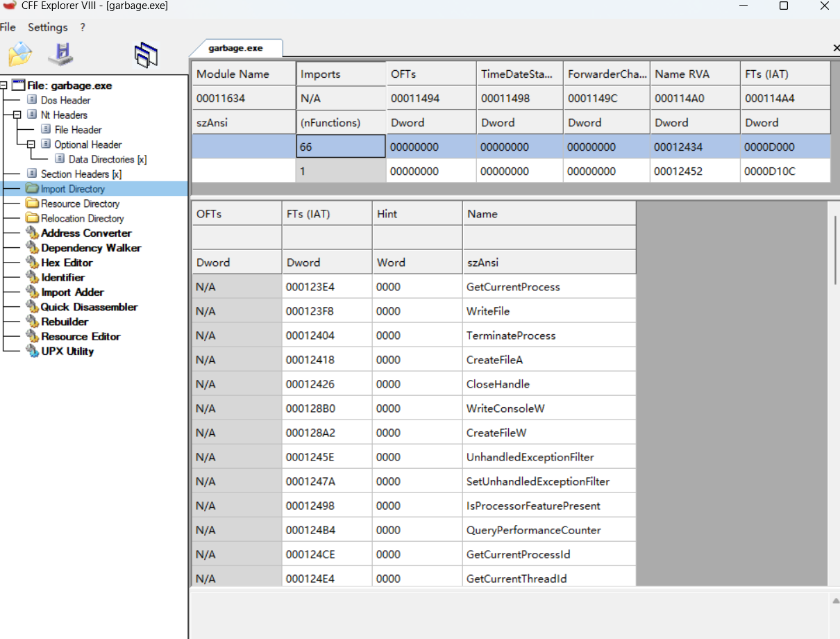This screenshot has width=840, height=639.
Task: Click the File Header page icon
Action: 46,129
